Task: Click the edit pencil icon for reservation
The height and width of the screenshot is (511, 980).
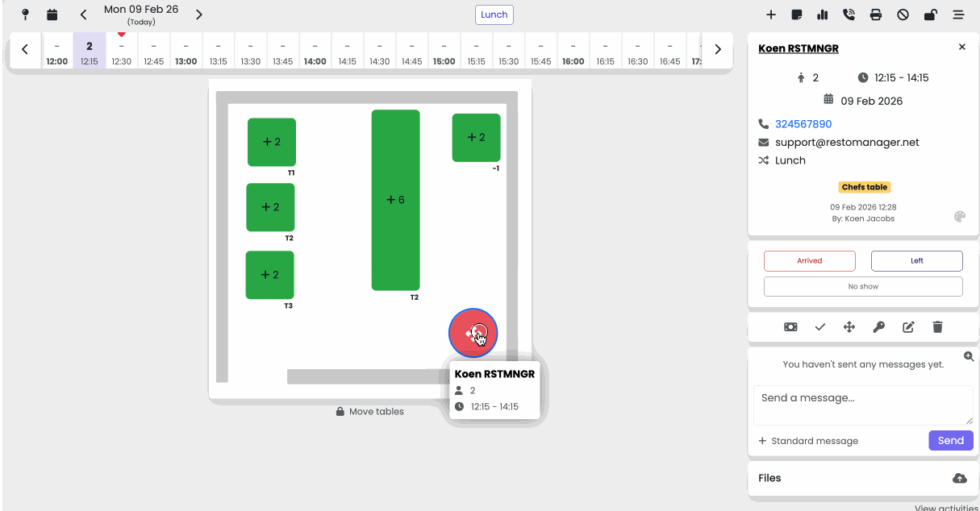Action: tap(908, 327)
